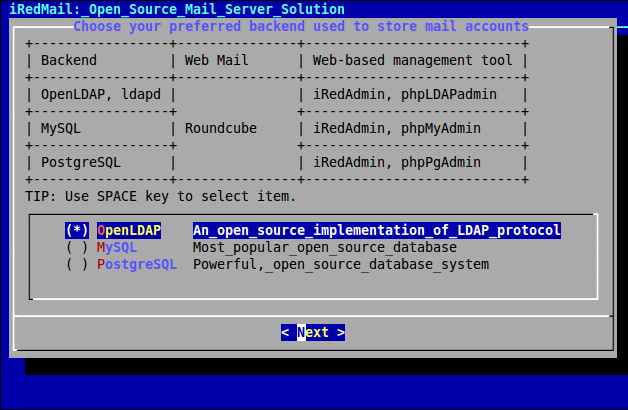
Task: Click 'iRedAdmin, phpLDAPadmin' table cell
Action: (x=405, y=94)
